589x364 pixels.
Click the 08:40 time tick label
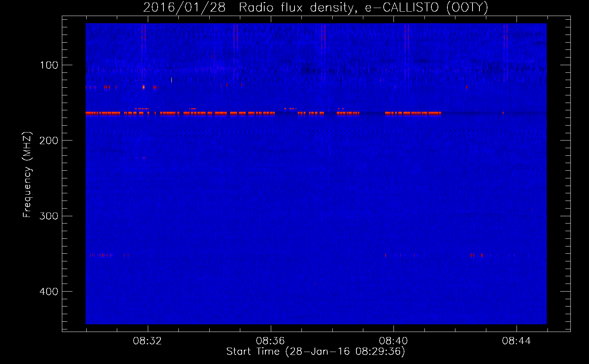point(394,341)
